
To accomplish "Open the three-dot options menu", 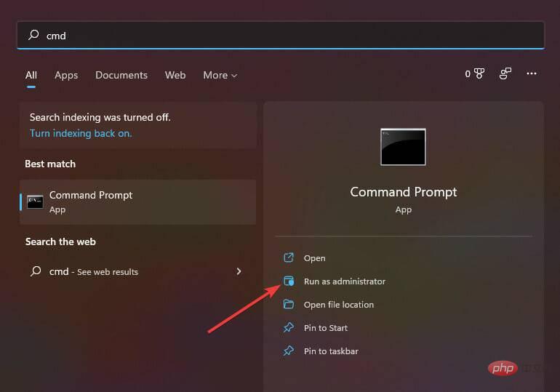I will [x=532, y=73].
